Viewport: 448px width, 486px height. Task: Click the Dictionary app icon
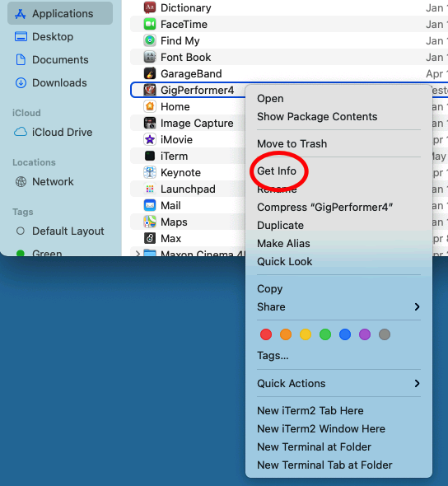coord(150,7)
